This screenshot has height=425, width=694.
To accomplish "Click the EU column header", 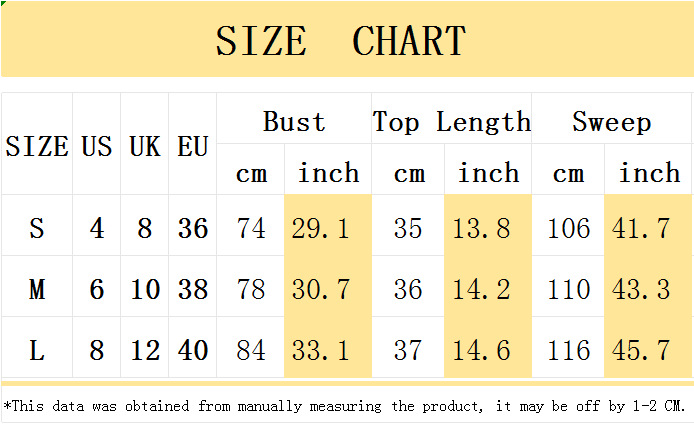I will [x=192, y=147].
